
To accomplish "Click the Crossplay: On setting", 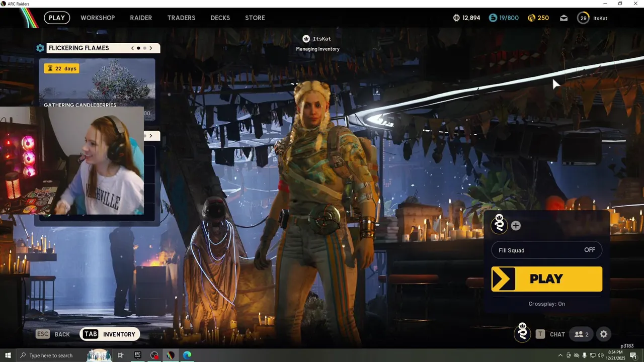I will coord(547,304).
